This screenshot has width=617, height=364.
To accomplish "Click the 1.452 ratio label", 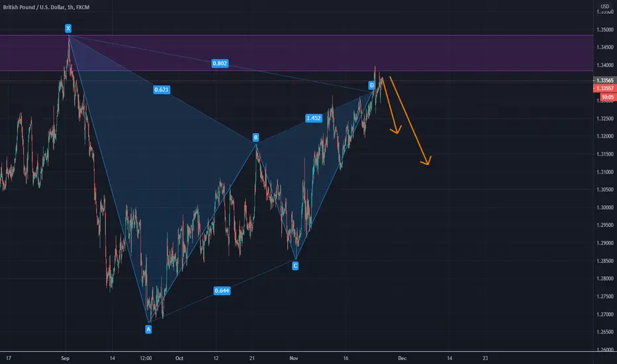I will point(314,118).
